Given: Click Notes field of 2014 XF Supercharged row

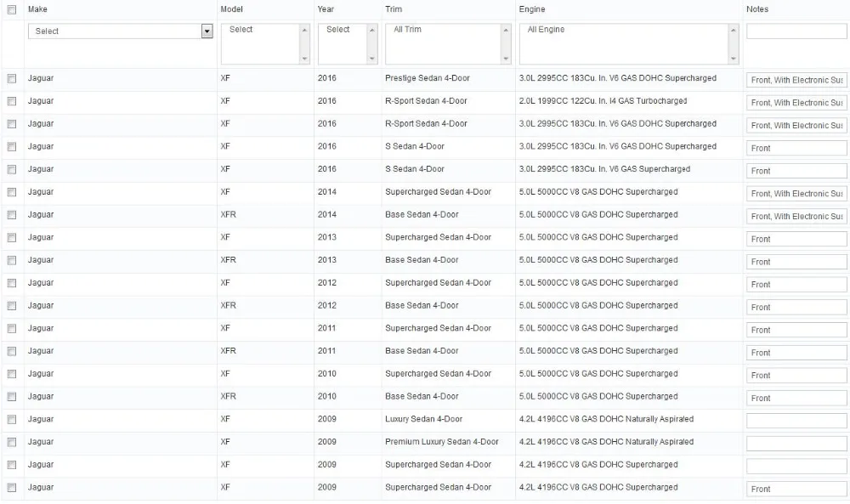Looking at the screenshot, I should pos(796,194).
